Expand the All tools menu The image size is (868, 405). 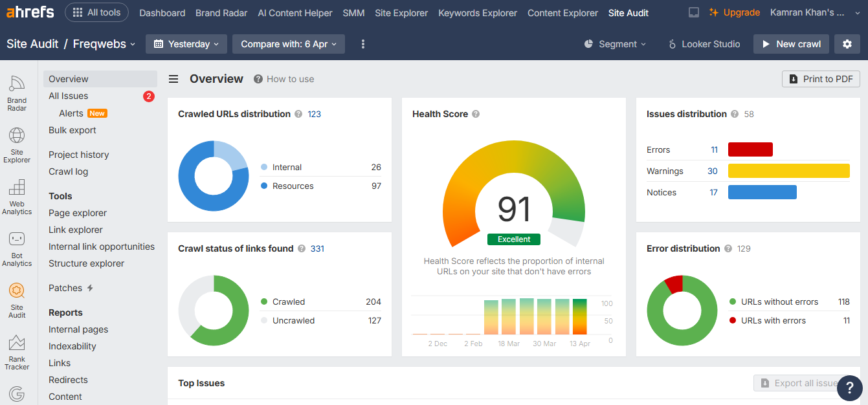(97, 12)
